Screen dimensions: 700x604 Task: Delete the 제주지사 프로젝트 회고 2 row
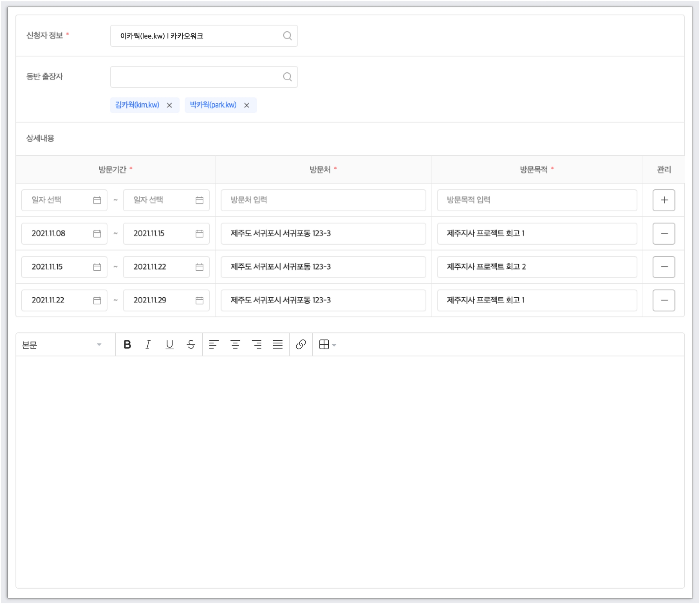(x=664, y=267)
